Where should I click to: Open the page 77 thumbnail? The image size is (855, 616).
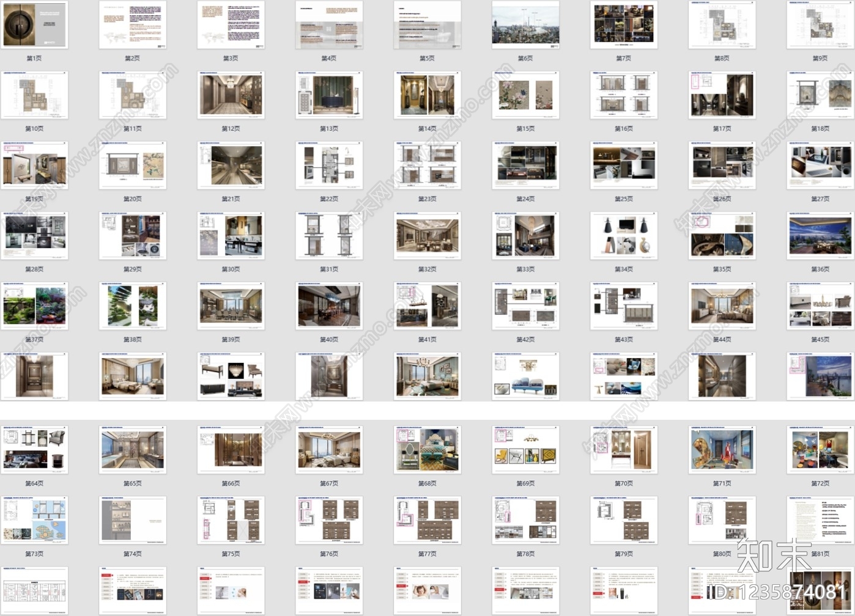point(427,521)
